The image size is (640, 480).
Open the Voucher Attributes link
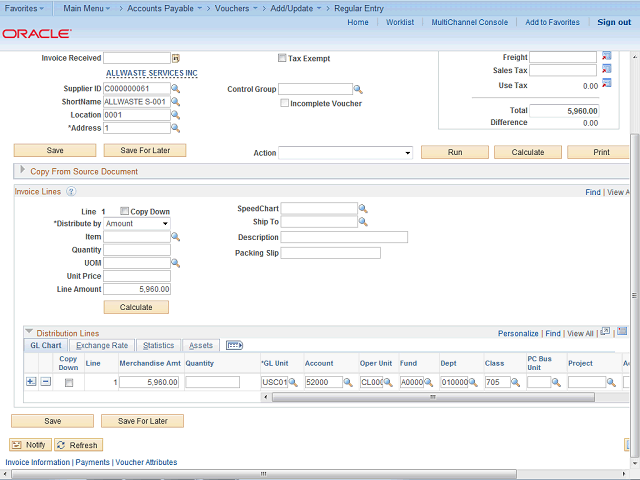tap(145, 462)
